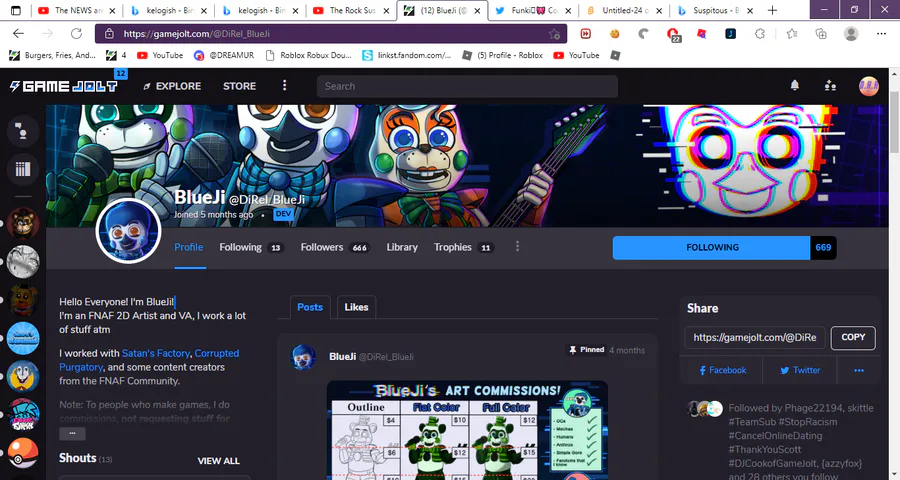Open the grey marble community in sidebar

(x=23, y=261)
